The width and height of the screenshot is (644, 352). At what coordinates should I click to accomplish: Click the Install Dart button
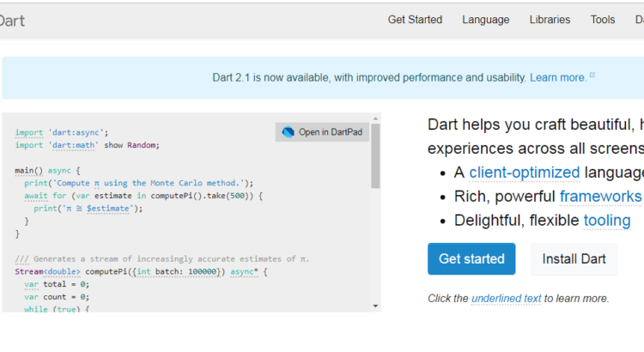pos(574,259)
